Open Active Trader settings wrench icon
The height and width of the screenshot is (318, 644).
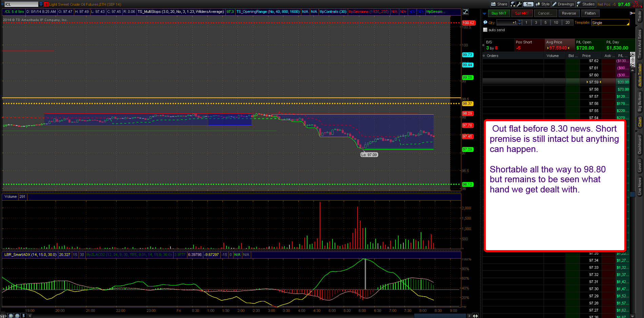click(x=633, y=13)
